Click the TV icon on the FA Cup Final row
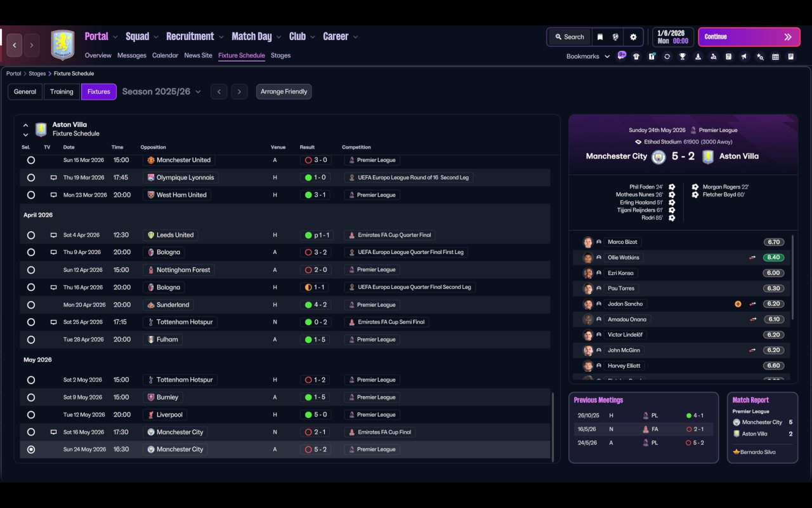The width and height of the screenshot is (812, 508). point(54,432)
